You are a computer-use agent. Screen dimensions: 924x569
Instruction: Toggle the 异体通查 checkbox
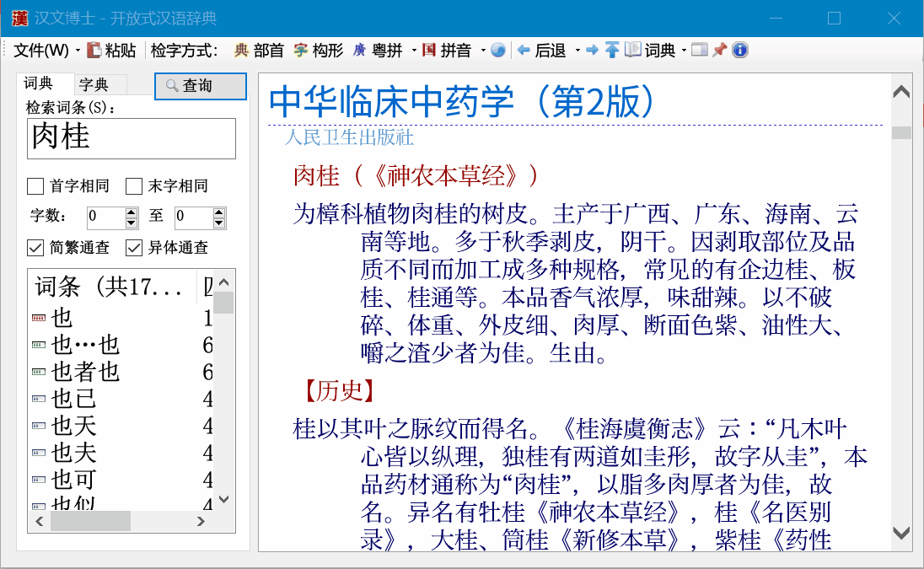134,247
